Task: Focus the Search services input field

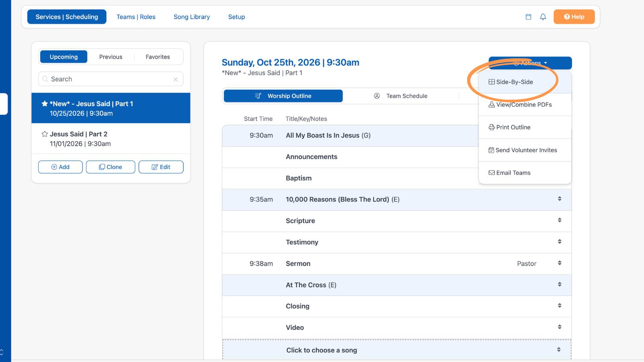Action: point(111,79)
